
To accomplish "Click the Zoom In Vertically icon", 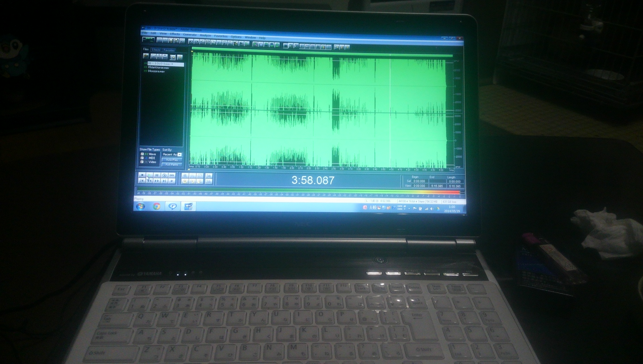I will (209, 176).
